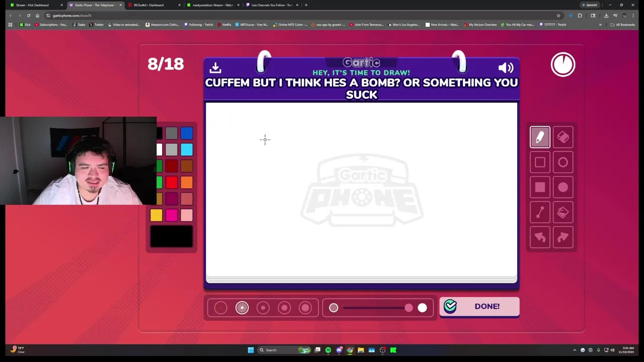Screen dimensions: 644x362
Task: Select the empty rectangle shape tool
Action: point(540,162)
